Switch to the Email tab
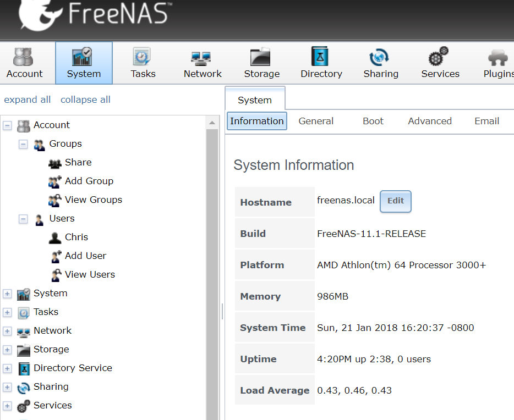This screenshot has height=420, width=514. [486, 121]
